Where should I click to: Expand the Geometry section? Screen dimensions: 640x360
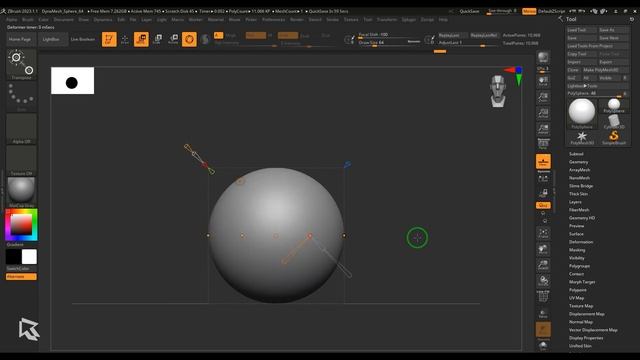tap(578, 162)
